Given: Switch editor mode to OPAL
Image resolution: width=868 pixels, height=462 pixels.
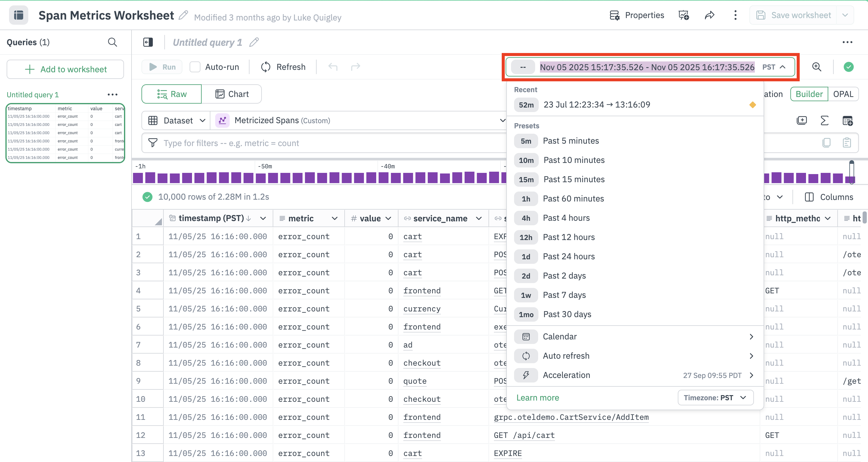Looking at the screenshot, I should 843,94.
